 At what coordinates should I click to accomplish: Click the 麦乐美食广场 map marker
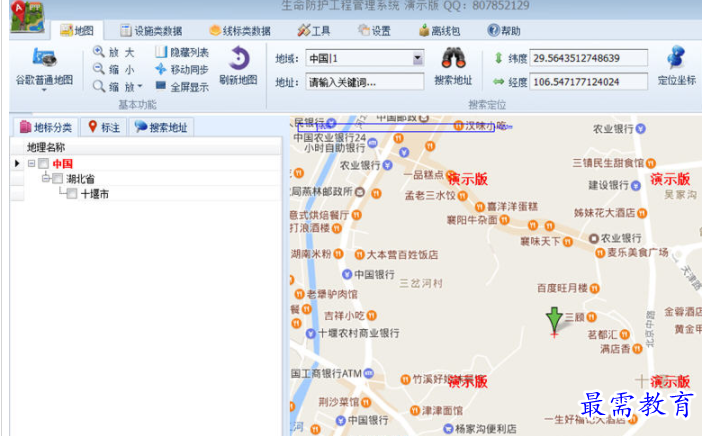[x=600, y=253]
